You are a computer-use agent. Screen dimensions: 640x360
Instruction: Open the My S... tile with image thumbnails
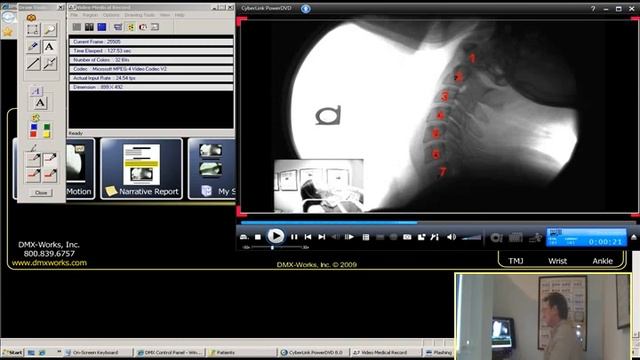[x=211, y=169]
